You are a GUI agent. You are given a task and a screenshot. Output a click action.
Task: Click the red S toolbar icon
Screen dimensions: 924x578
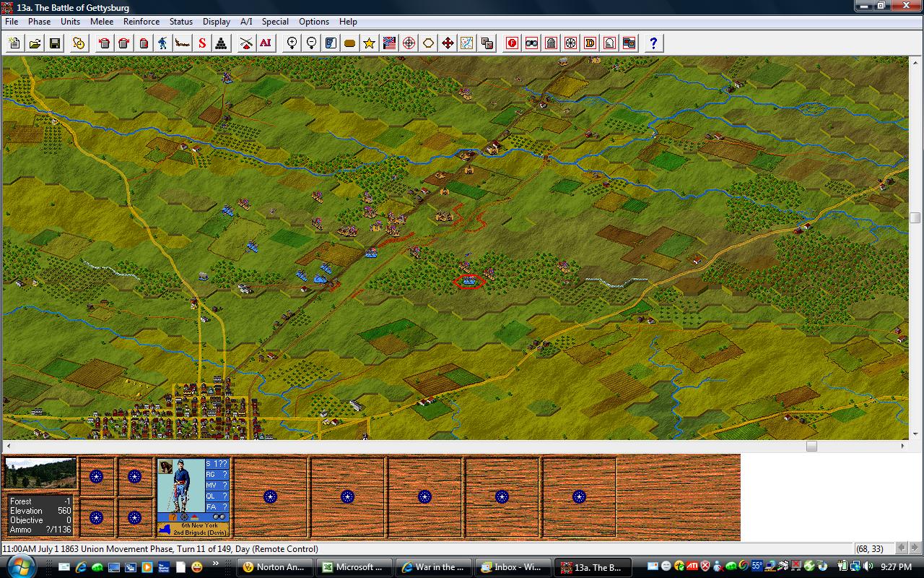pyautogui.click(x=202, y=43)
